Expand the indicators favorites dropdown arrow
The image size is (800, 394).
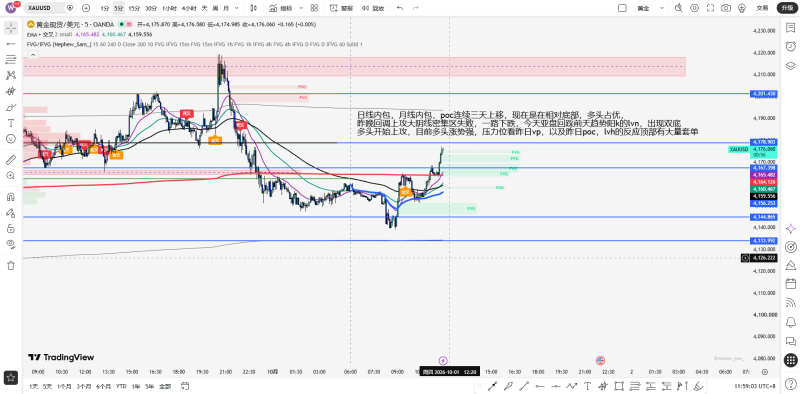pyautogui.click(x=301, y=8)
